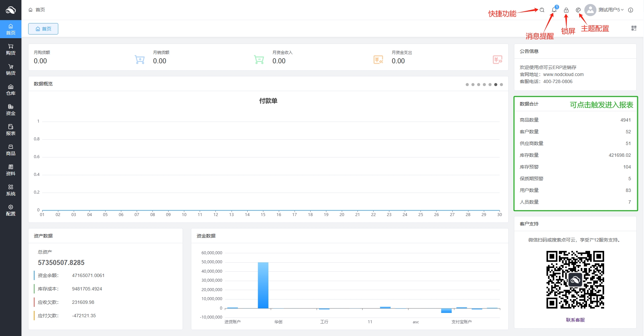Click the 商品数量 row showing 4941
Viewport: 644px width, 336px height.
(575, 120)
